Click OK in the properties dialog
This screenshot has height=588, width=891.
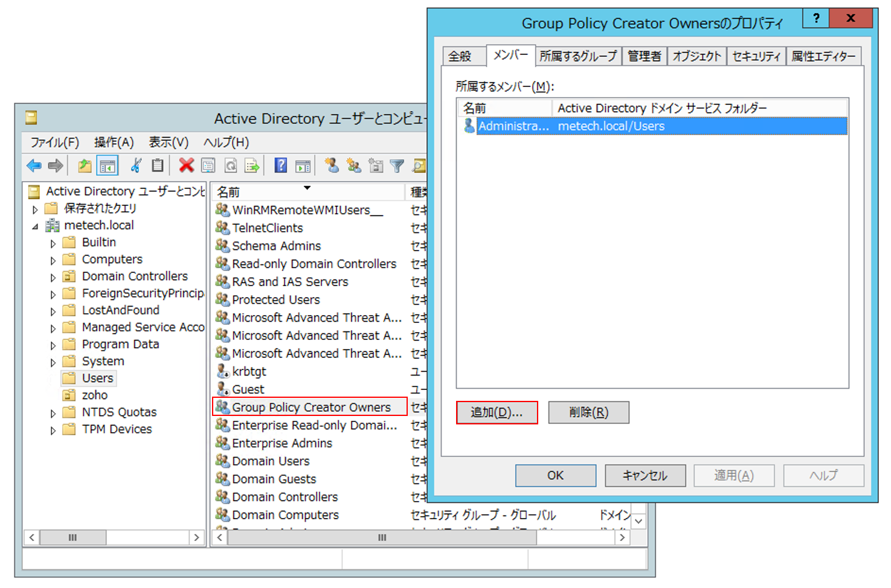pyautogui.click(x=556, y=475)
